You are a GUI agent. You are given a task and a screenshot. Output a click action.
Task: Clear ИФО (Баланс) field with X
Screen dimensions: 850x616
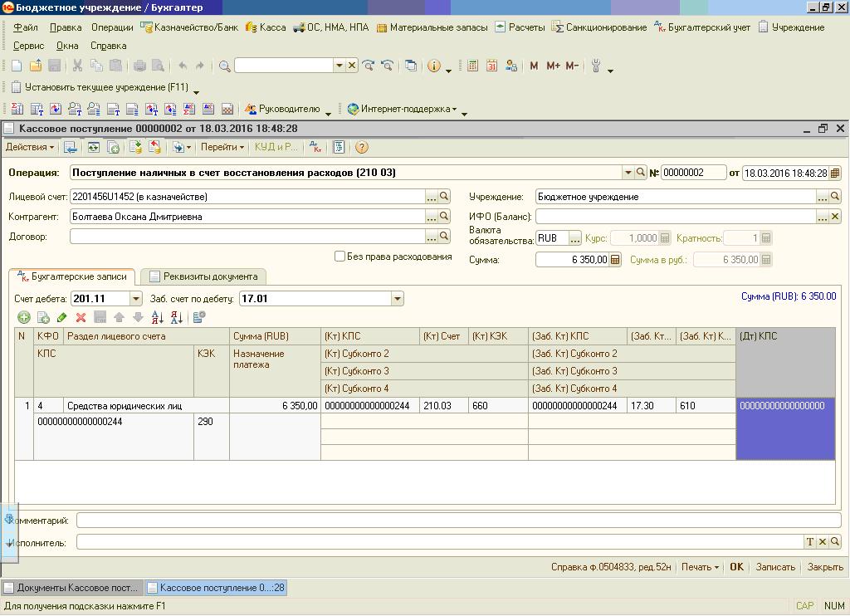[835, 217]
